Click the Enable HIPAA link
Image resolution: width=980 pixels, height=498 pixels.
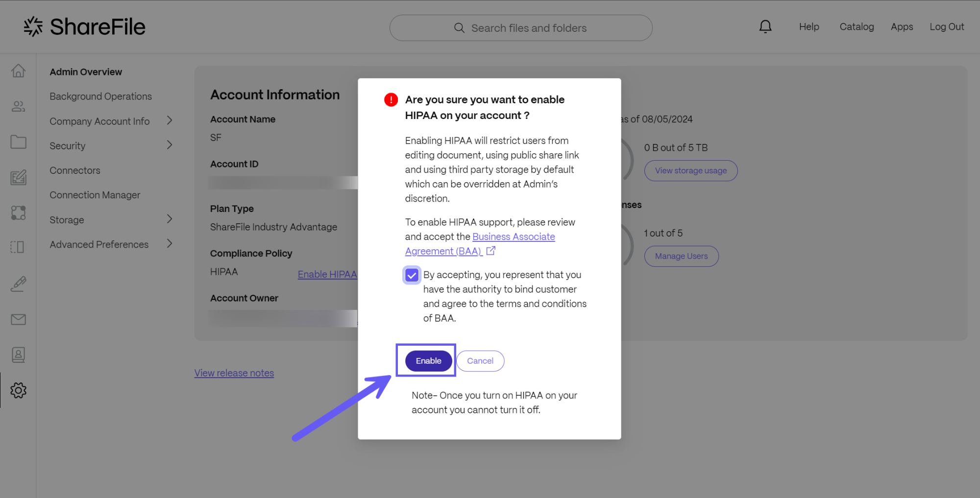click(x=327, y=274)
